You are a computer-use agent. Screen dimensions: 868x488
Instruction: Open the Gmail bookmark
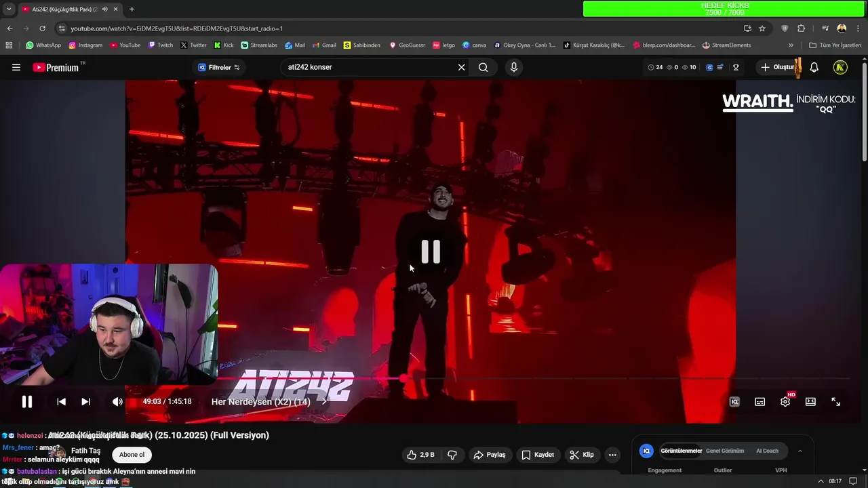[324, 45]
